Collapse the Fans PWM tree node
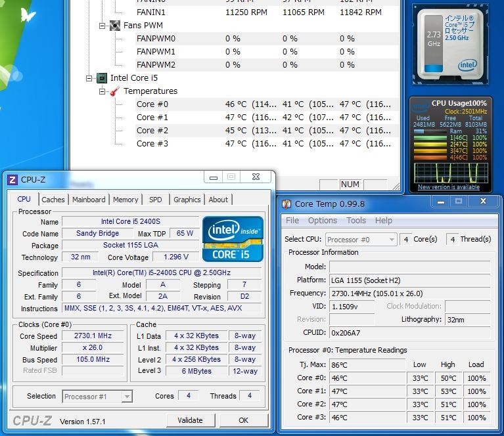504x436 pixels. [103, 26]
